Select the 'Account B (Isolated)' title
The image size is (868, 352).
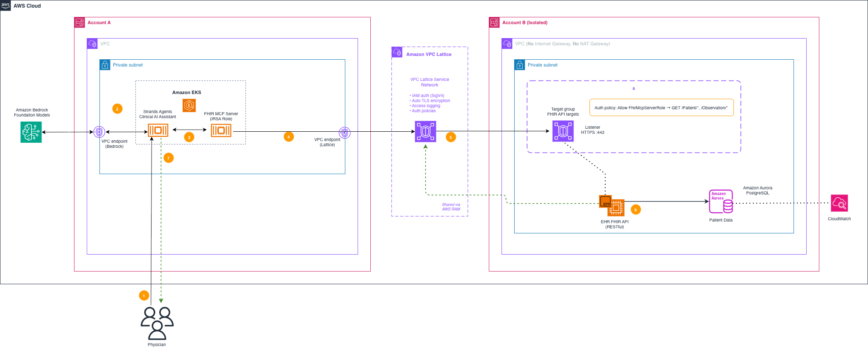525,22
